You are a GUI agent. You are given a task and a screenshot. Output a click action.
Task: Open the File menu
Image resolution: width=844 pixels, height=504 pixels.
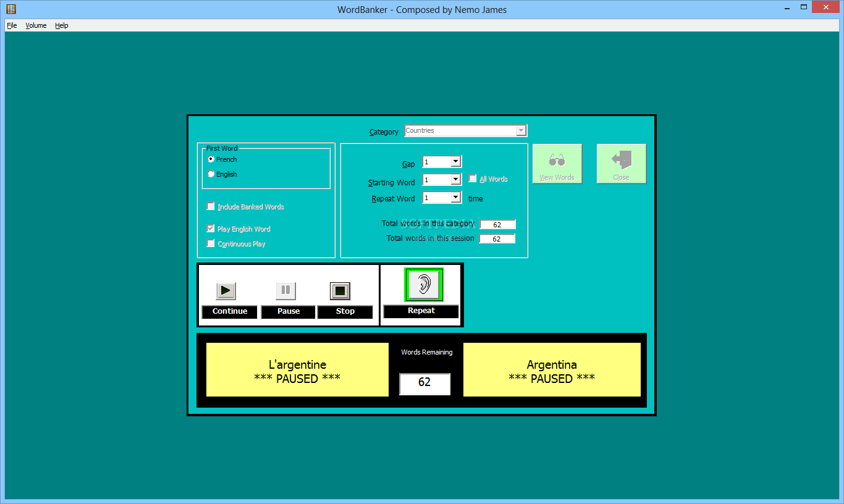[12, 25]
